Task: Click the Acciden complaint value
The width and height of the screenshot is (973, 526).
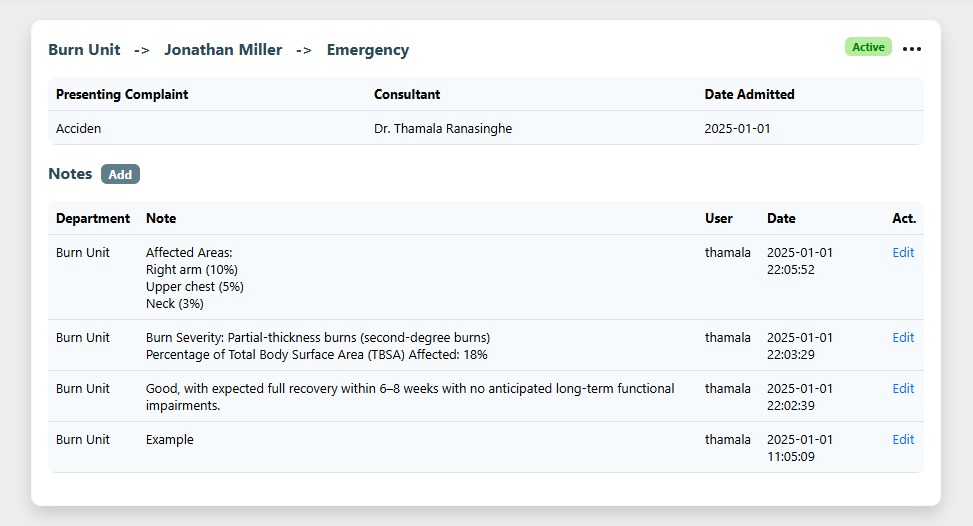Action: pos(79,129)
